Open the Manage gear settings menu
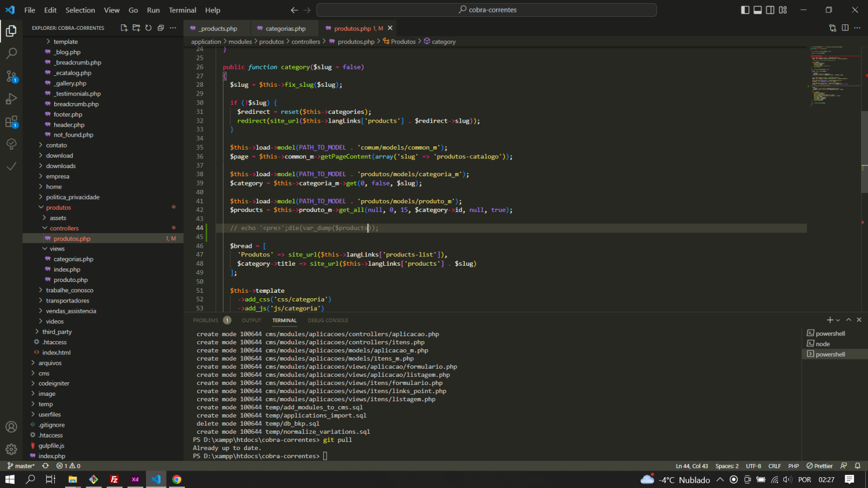The height and width of the screenshot is (488, 868). click(11, 449)
